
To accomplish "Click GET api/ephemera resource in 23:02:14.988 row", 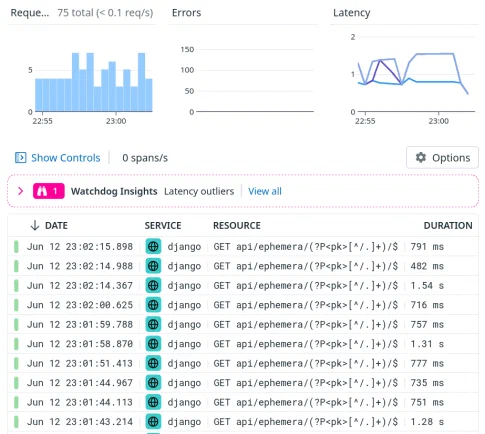I will (x=306, y=266).
